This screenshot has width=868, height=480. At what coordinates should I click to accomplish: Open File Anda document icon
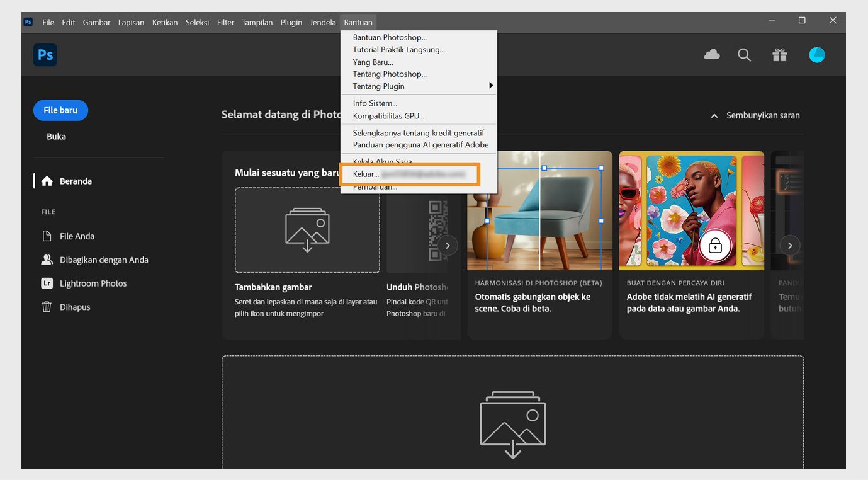click(47, 236)
